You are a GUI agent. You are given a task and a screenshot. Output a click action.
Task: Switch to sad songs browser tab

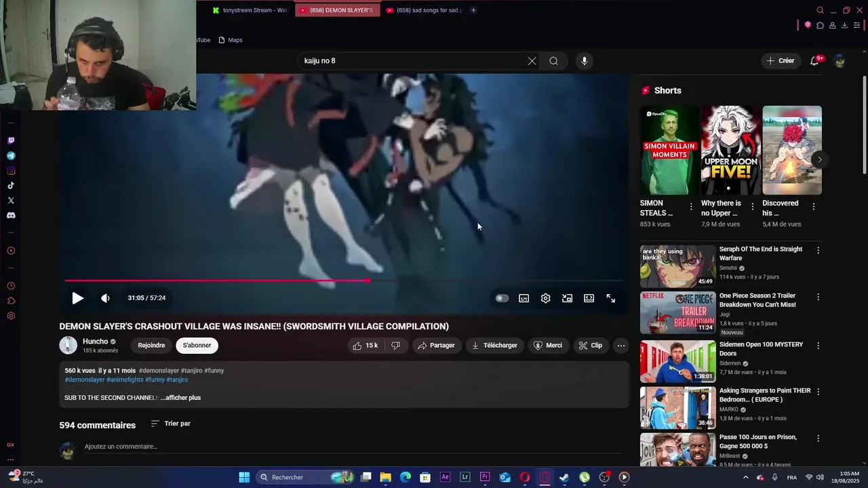[x=424, y=10]
